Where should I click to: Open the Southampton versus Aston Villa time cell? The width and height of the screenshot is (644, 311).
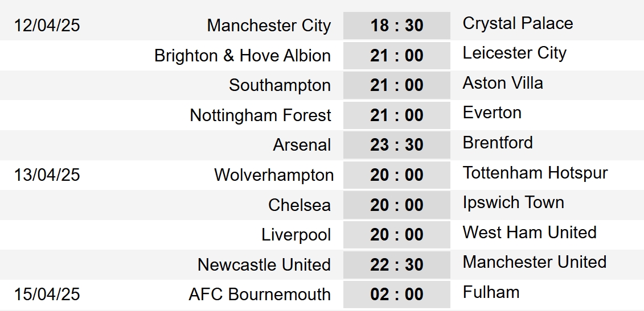tap(397, 85)
